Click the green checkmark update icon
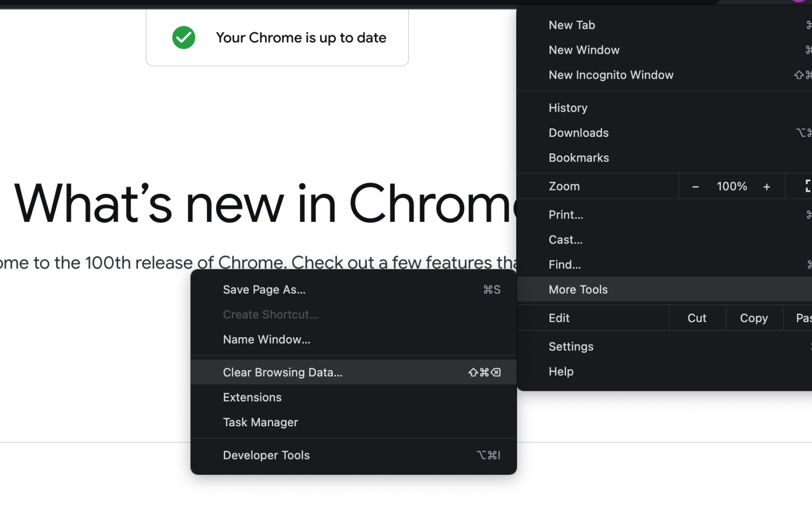Viewport: 812px width, 508px height. tap(184, 38)
